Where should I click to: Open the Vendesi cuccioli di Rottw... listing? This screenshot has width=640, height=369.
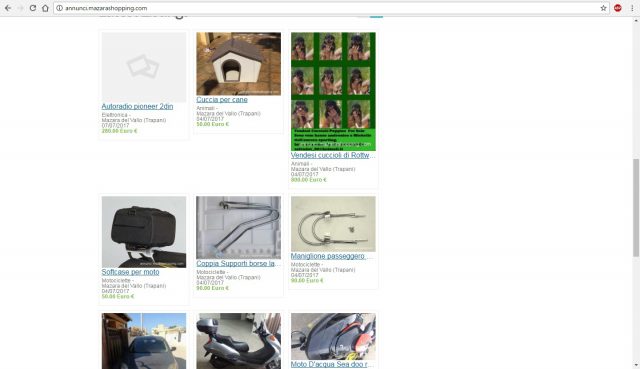[x=333, y=155]
